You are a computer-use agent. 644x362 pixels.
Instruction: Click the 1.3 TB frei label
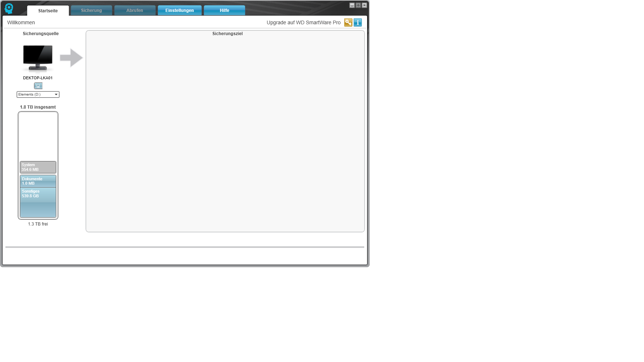(38, 224)
